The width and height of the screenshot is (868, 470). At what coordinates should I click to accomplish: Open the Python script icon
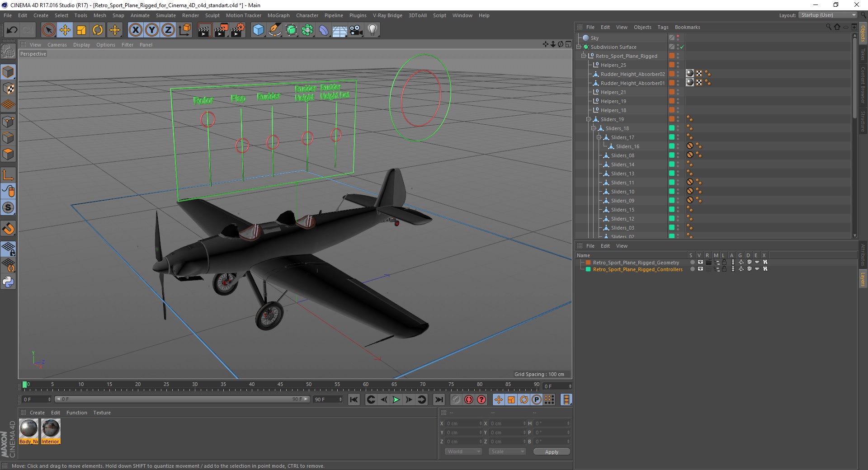(x=8, y=282)
